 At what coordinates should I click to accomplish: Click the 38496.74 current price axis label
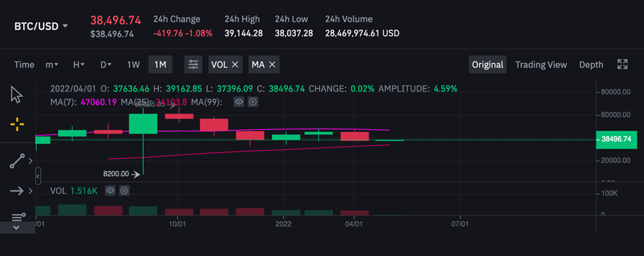tap(616, 139)
